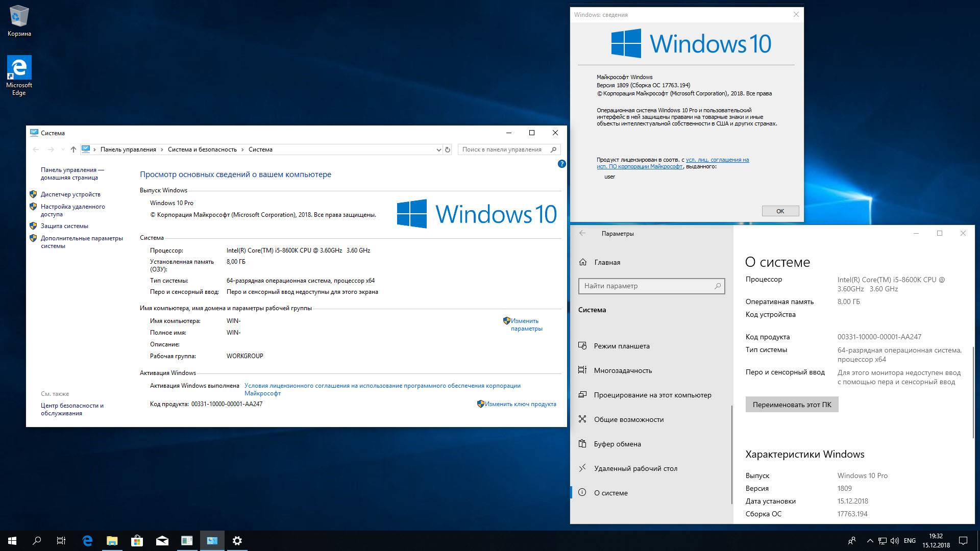This screenshot has height=551, width=980.
Task: Open recent locations dropdown arrow
Action: click(63, 149)
